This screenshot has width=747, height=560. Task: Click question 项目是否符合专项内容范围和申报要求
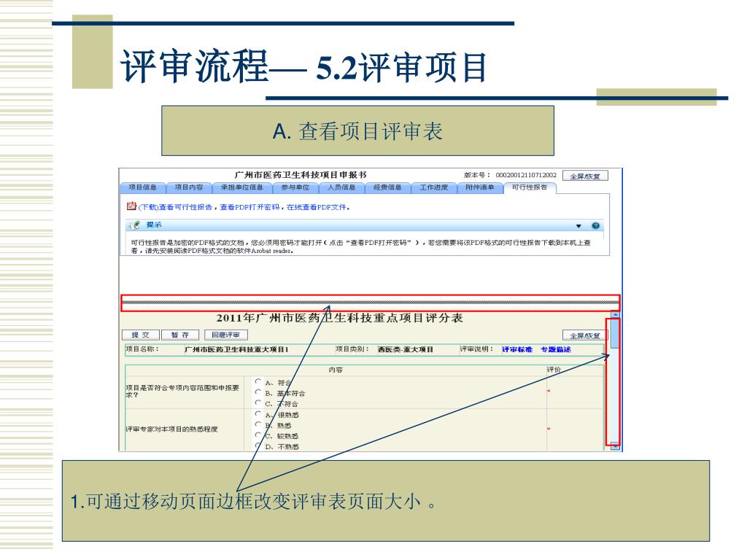point(182,391)
